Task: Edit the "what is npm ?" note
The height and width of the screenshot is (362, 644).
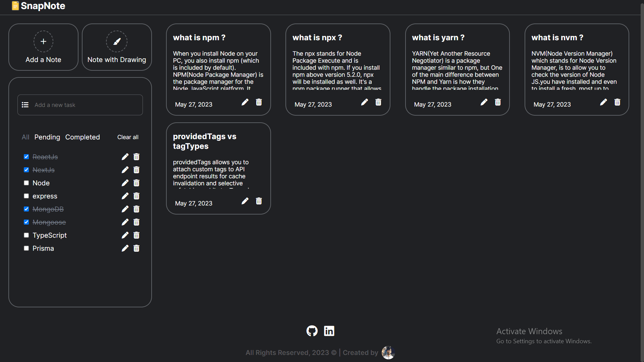Action: tap(245, 102)
